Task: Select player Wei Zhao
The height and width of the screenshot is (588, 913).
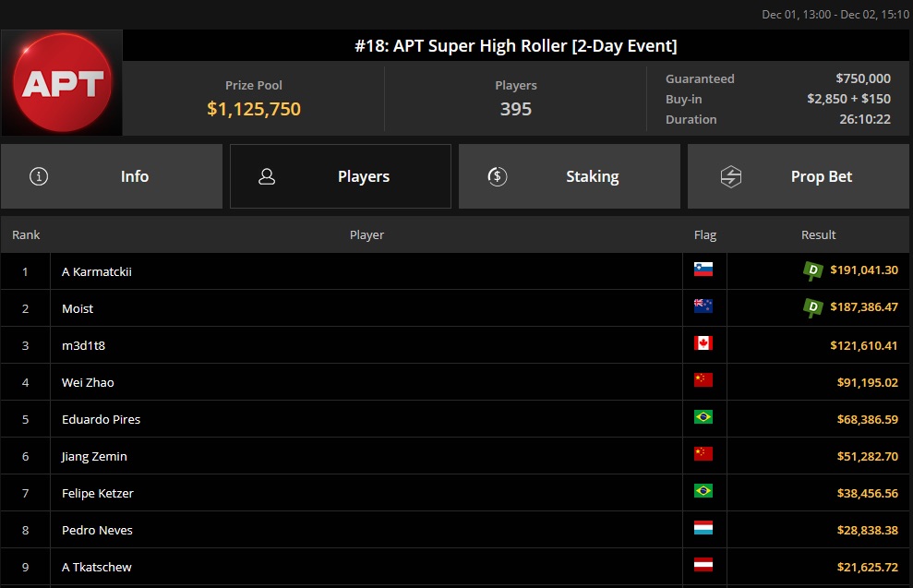Action: (88, 382)
